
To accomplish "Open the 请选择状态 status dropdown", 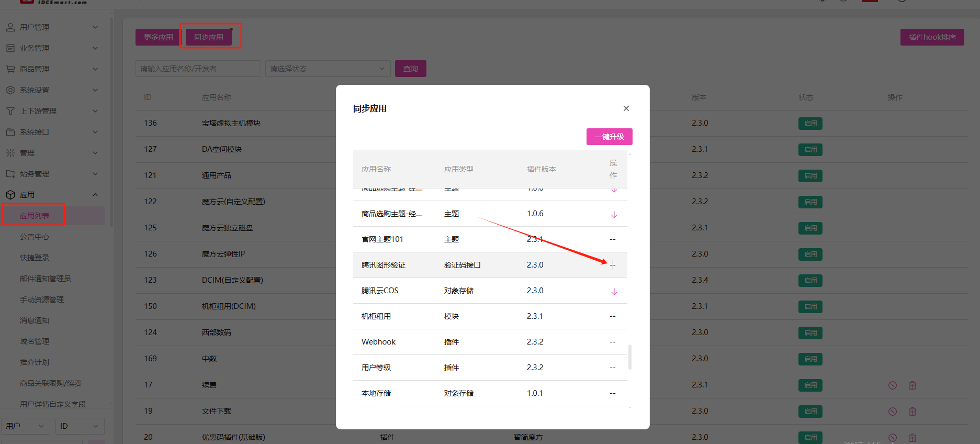I will pyautogui.click(x=328, y=69).
